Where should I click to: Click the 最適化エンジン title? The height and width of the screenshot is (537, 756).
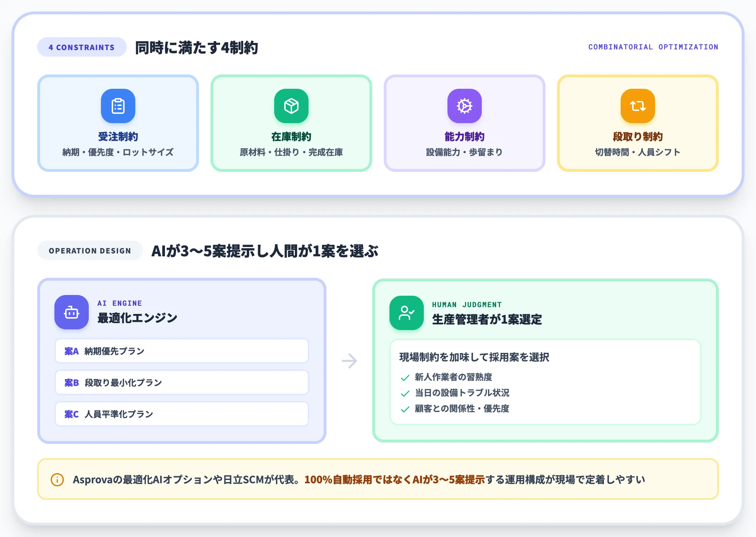point(137,318)
